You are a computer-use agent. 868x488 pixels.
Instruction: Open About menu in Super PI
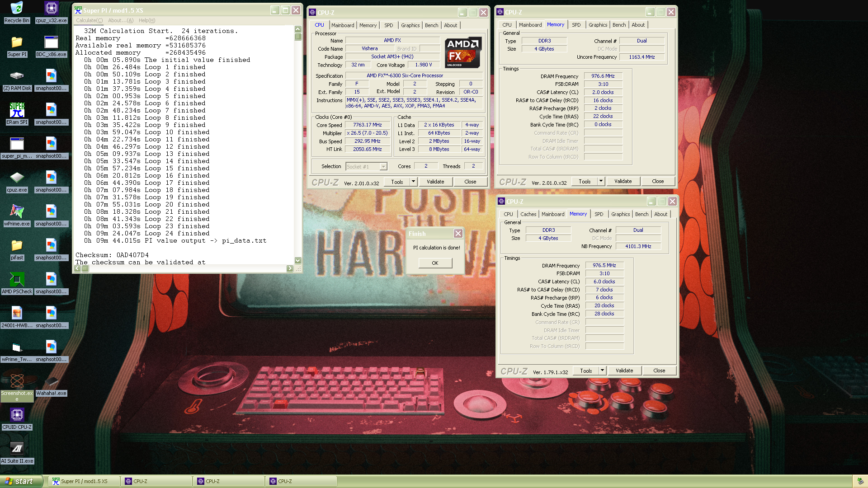point(120,20)
